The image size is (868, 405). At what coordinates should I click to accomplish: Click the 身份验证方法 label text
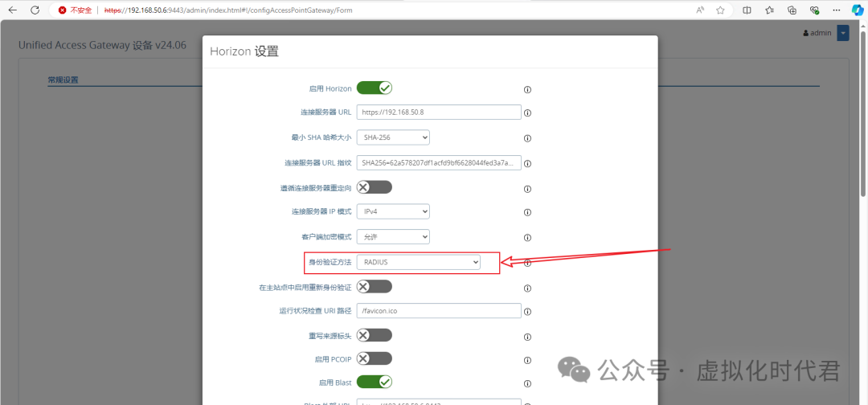(330, 263)
